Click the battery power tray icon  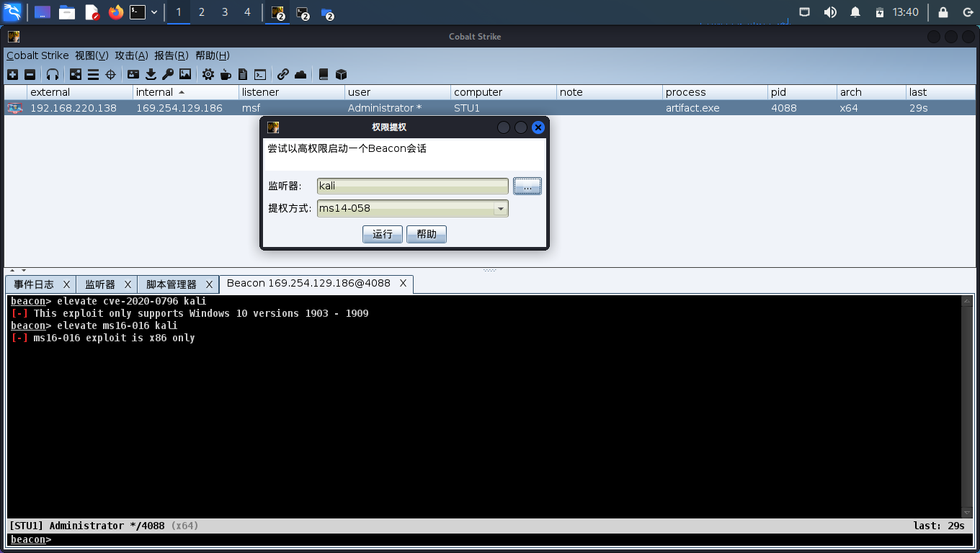tap(879, 12)
